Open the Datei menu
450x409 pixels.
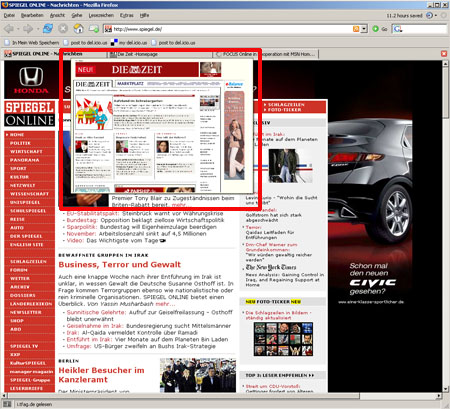pos(9,15)
